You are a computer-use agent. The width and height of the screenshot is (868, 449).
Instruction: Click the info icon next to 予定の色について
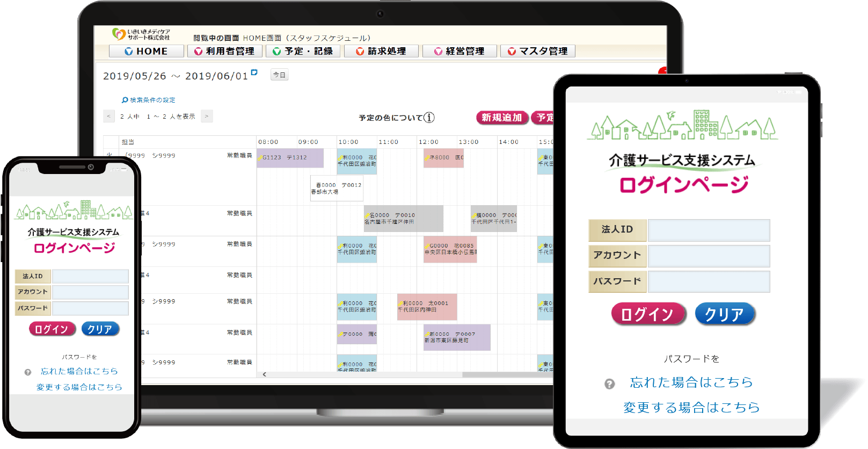click(x=429, y=118)
